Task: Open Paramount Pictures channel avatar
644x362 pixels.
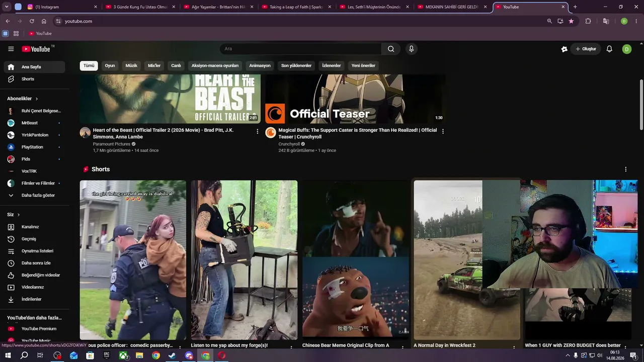Action: (x=85, y=133)
